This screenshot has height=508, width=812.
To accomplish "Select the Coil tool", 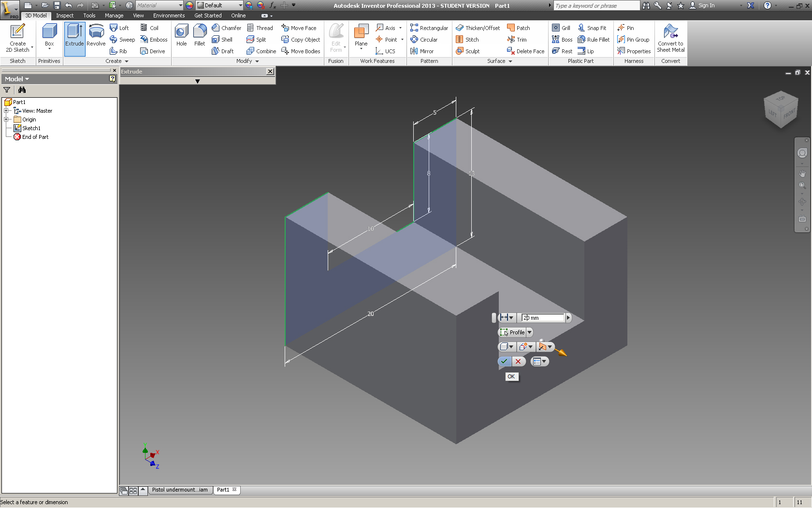I will pyautogui.click(x=149, y=28).
